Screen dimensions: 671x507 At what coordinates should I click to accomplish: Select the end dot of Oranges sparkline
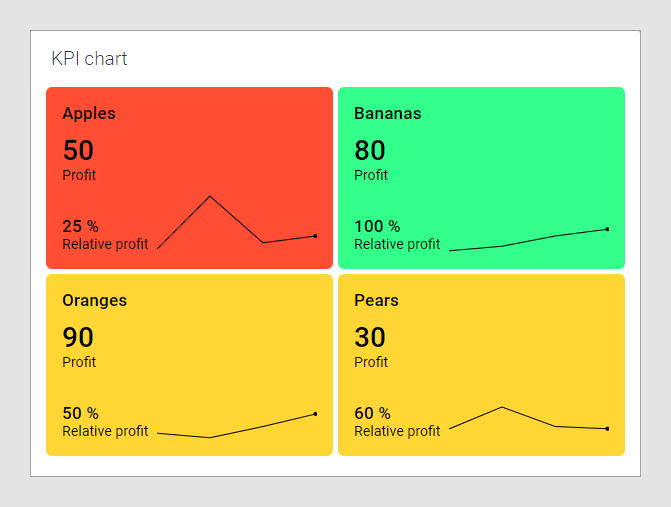click(315, 413)
